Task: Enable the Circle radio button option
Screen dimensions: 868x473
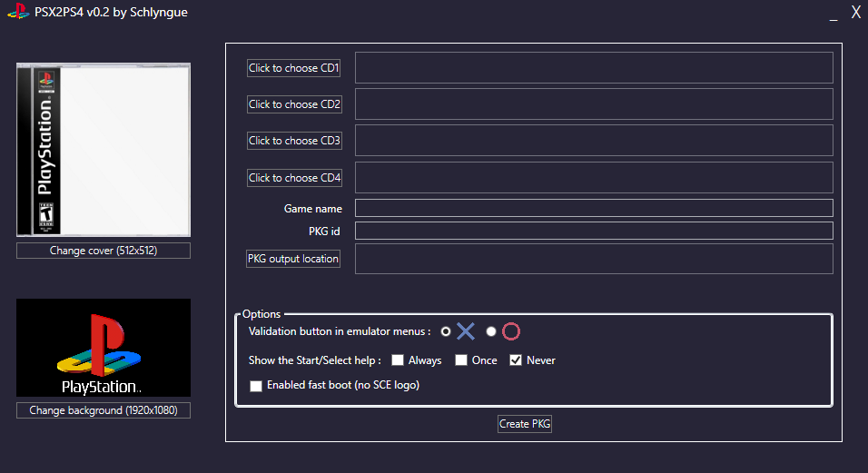Action: 491,331
